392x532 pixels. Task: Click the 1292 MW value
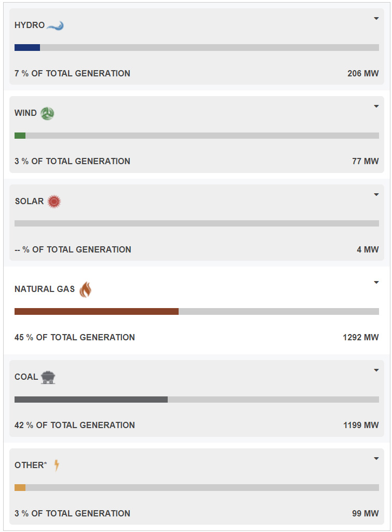[360, 338]
